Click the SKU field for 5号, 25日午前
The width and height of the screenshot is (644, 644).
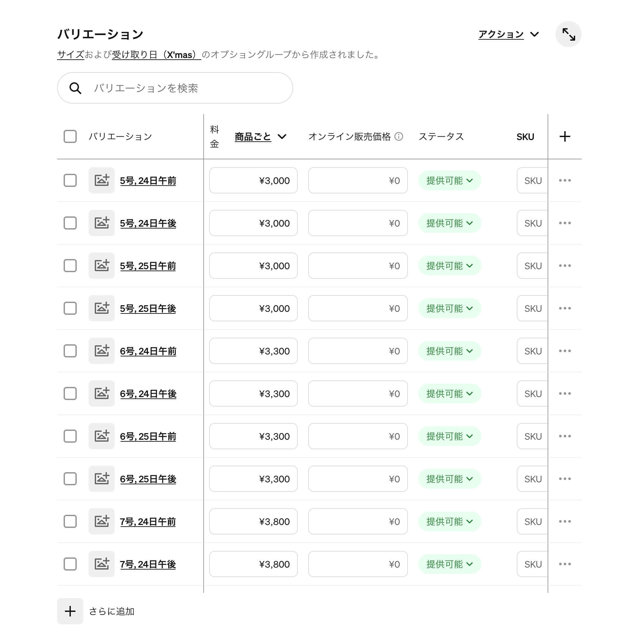(x=532, y=266)
